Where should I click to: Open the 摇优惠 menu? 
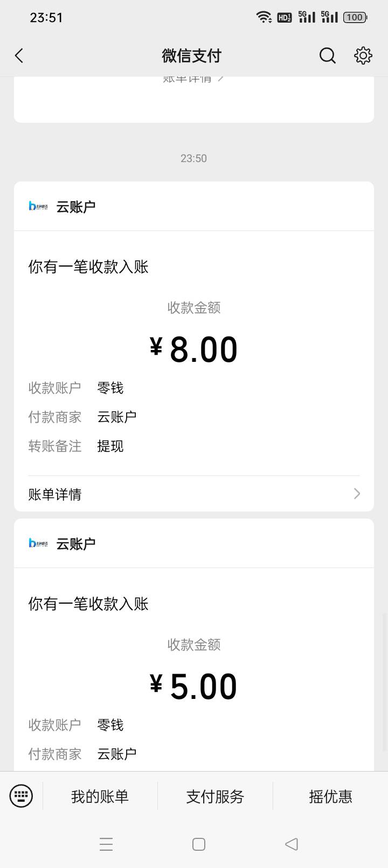[330, 796]
